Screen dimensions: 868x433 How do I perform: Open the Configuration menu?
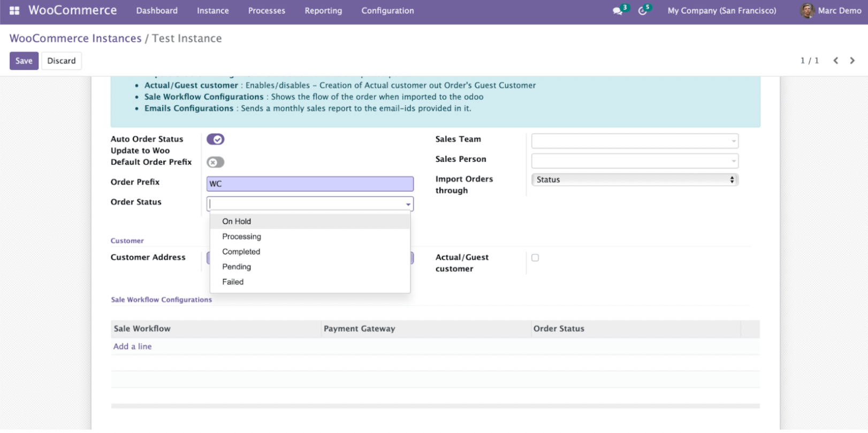tap(387, 11)
